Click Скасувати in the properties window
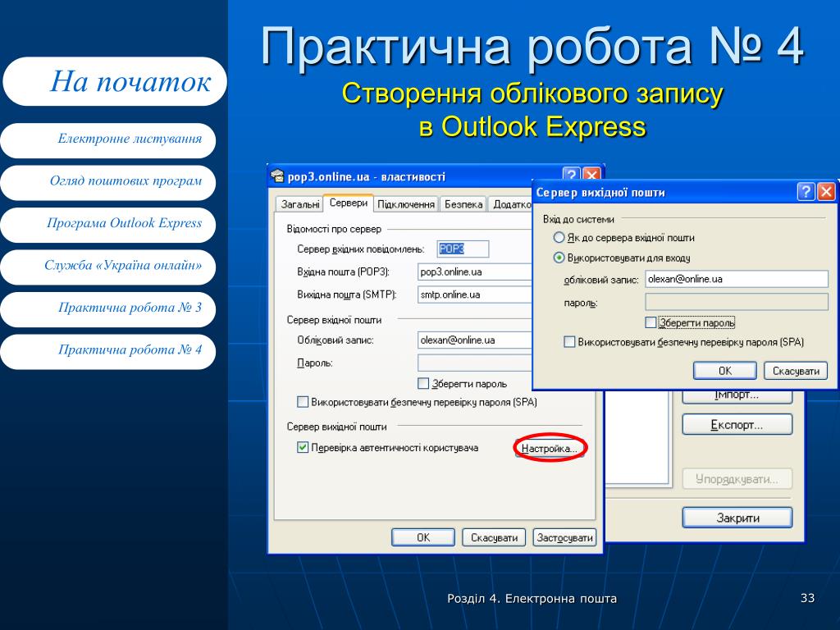The width and height of the screenshot is (840, 630). coord(494,537)
